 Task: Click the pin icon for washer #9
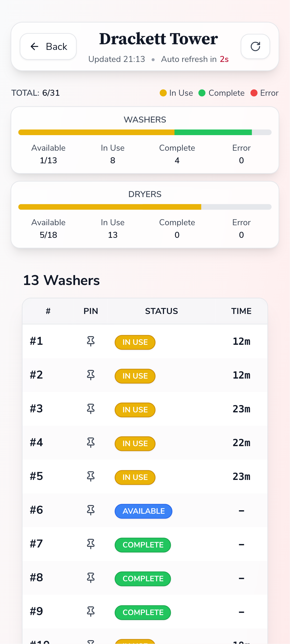[x=91, y=612]
